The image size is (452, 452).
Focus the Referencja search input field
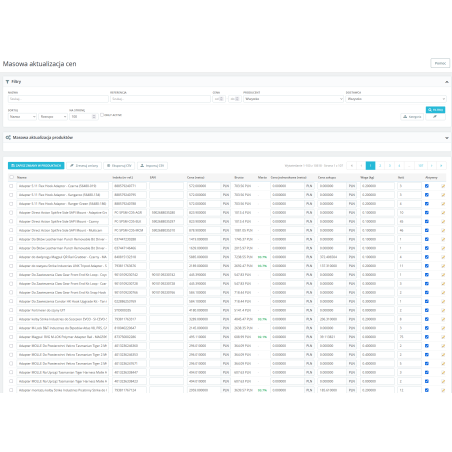tap(160, 99)
